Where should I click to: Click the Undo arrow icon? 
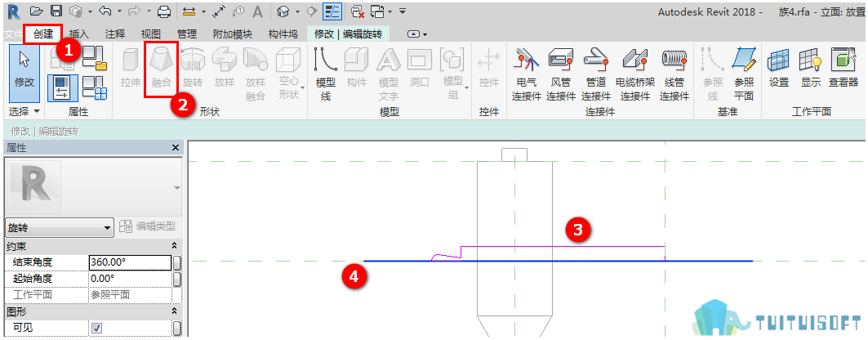coord(104,11)
